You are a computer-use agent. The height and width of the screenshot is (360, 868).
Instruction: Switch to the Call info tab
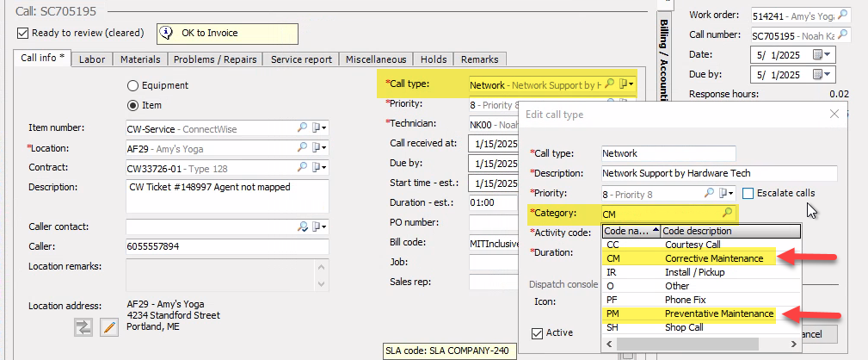click(43, 58)
